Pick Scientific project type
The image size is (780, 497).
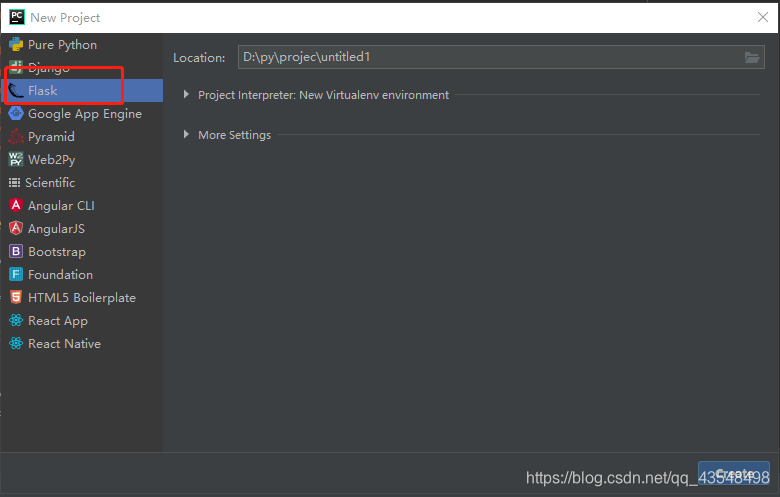[x=82, y=183]
